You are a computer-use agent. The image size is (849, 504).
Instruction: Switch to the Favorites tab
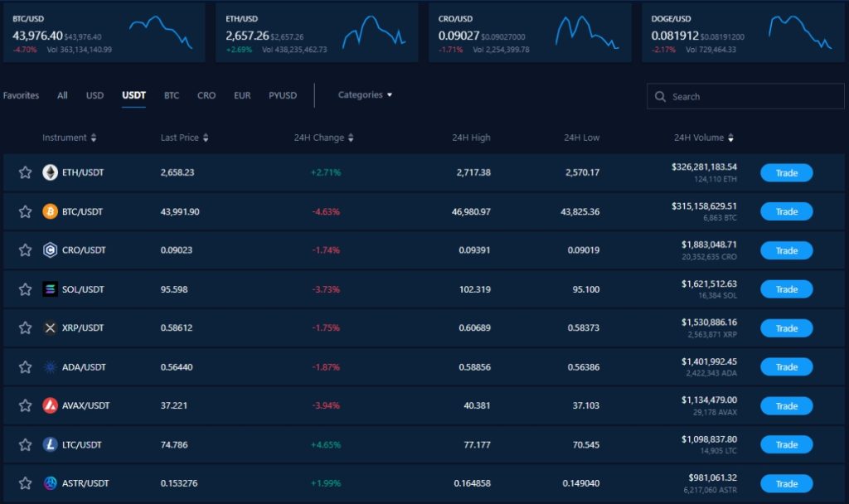click(x=21, y=95)
